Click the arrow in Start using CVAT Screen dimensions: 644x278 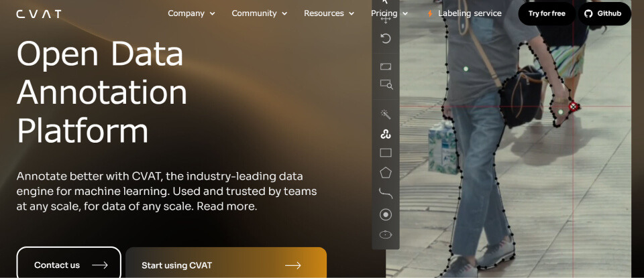coord(293,266)
